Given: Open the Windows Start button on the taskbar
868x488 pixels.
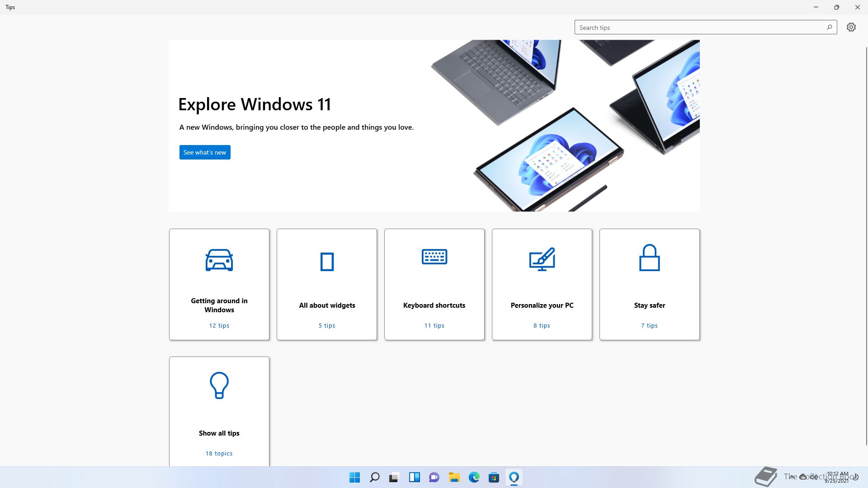Looking at the screenshot, I should click(x=354, y=477).
